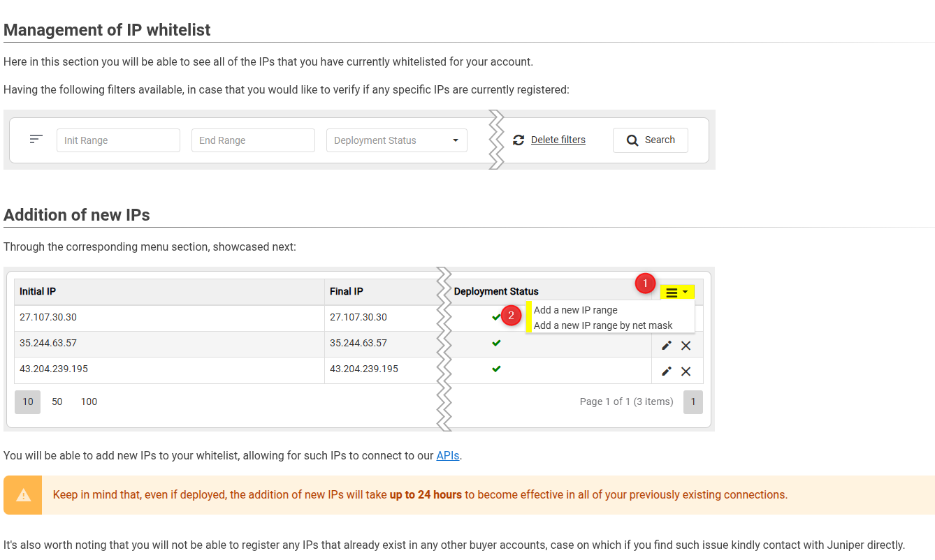
Task: Open the APIs hyperlink
Action: tap(447, 456)
